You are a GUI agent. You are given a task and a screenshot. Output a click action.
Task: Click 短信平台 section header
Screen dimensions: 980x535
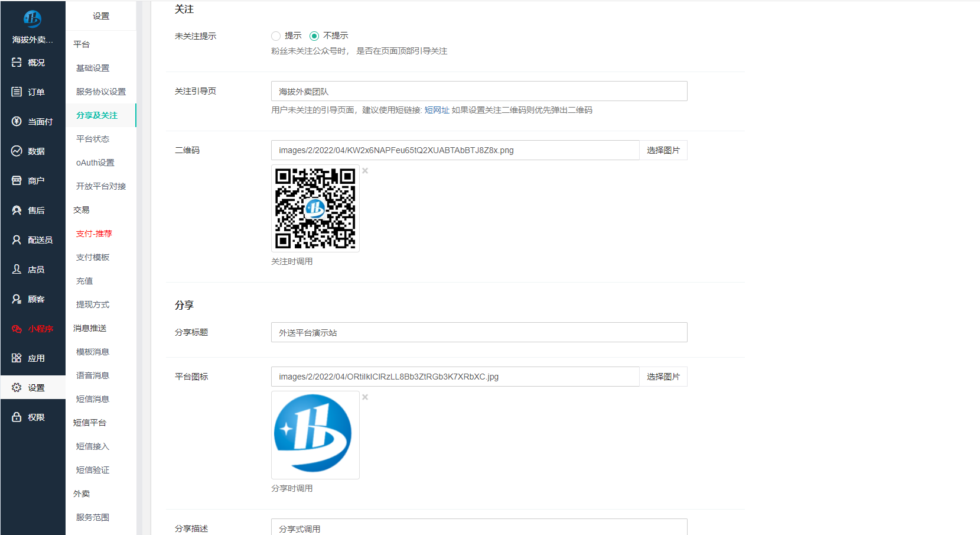[x=90, y=423]
